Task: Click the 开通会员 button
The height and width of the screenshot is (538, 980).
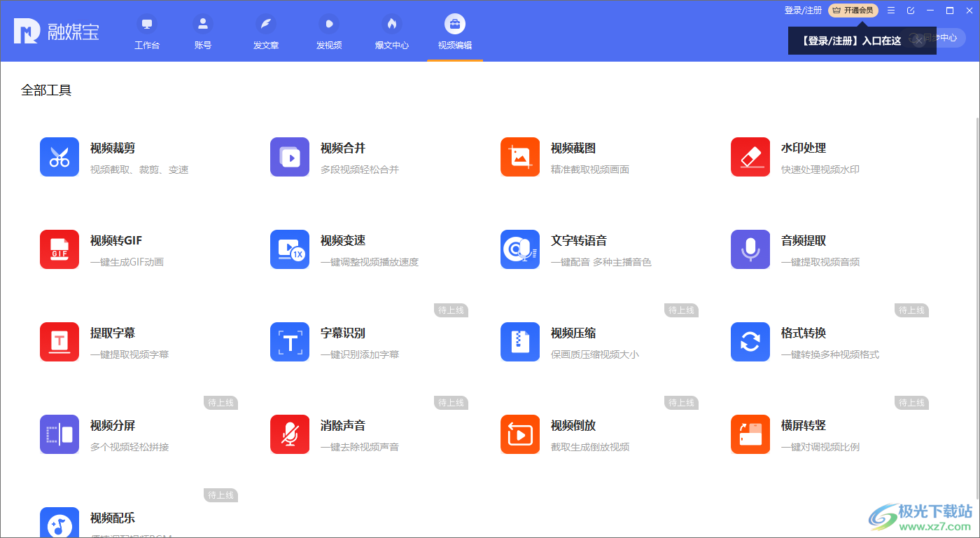Action: click(x=853, y=11)
